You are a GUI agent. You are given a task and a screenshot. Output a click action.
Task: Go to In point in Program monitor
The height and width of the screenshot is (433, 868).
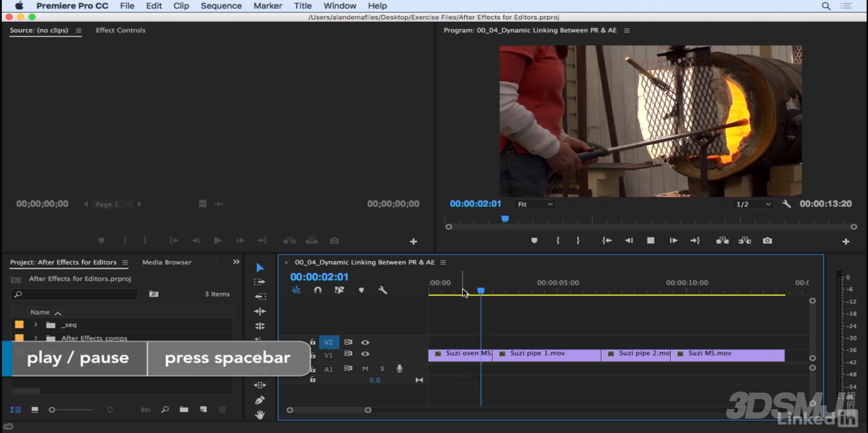pyautogui.click(x=607, y=241)
